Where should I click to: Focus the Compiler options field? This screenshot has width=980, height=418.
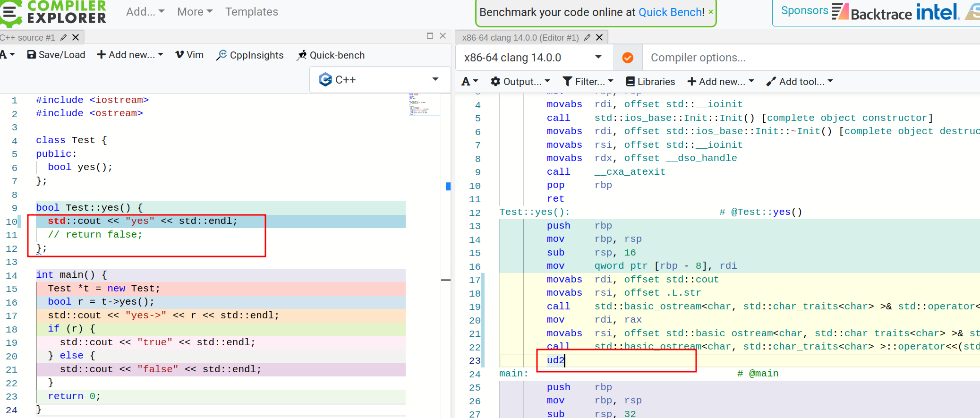[811, 58]
